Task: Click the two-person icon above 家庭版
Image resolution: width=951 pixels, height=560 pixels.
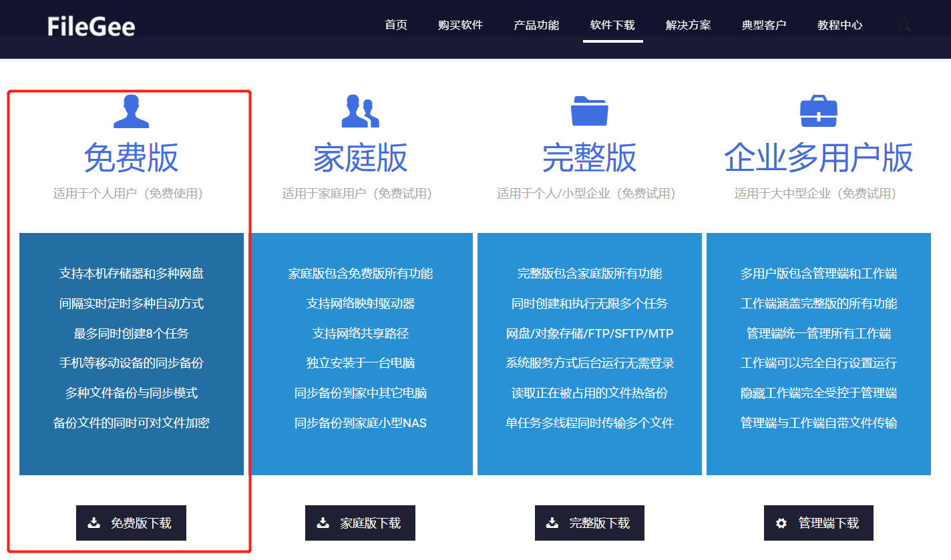Action: 361,111
